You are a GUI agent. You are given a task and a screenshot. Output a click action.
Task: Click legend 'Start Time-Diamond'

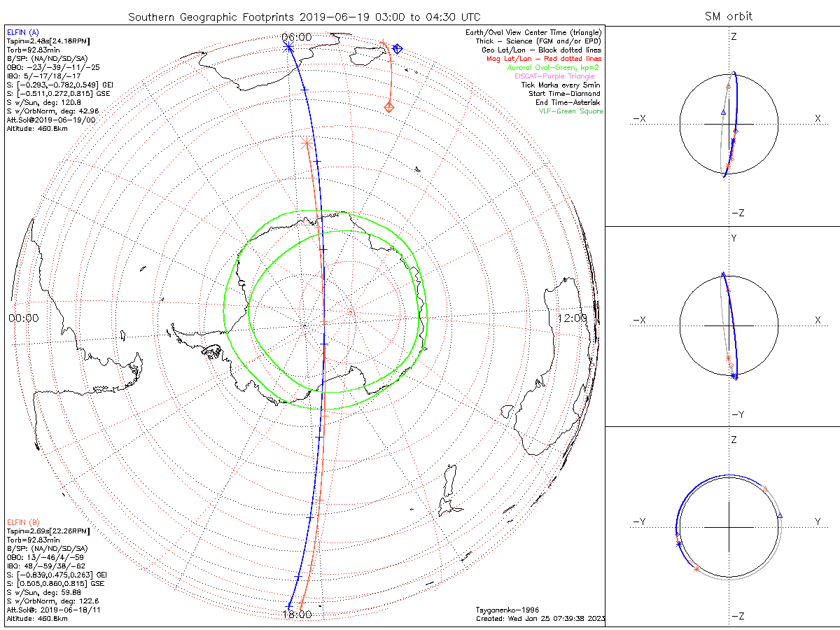[565, 94]
